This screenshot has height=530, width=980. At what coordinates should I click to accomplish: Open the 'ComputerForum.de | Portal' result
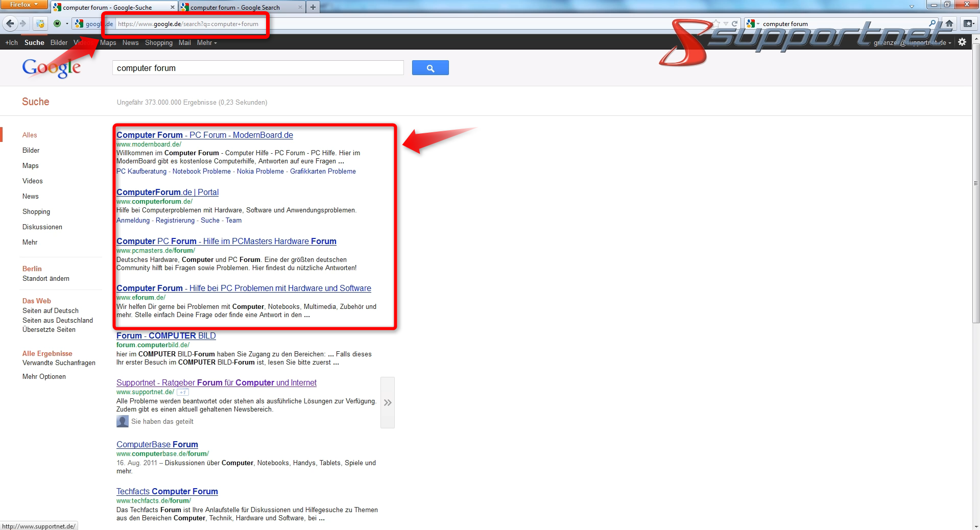(x=168, y=192)
